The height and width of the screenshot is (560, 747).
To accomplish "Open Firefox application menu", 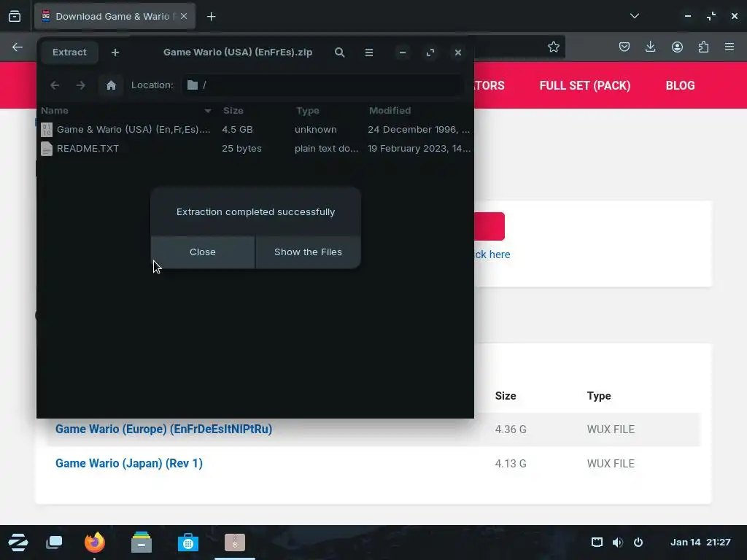I will click(x=729, y=47).
